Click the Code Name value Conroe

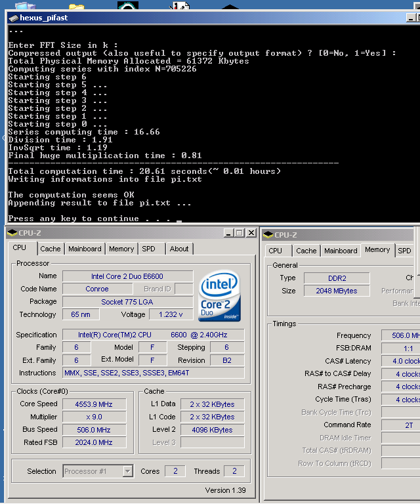[x=97, y=289]
